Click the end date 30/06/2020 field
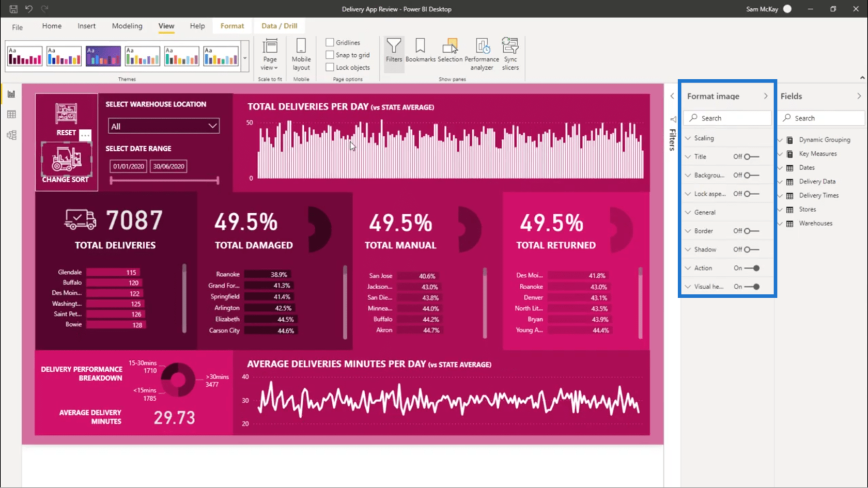This screenshot has width=868, height=488. (x=168, y=166)
